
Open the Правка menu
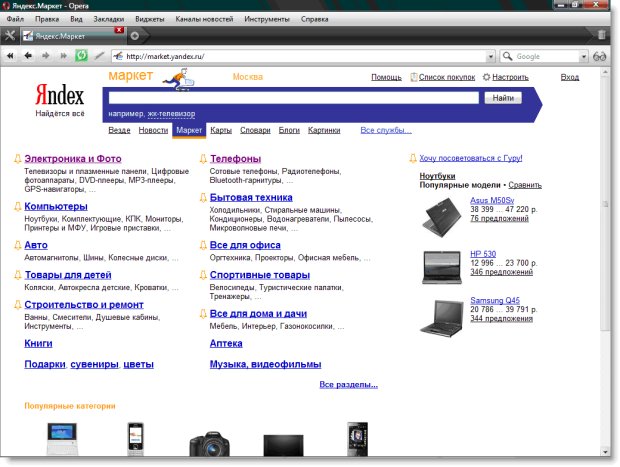pyautogui.click(x=47, y=19)
